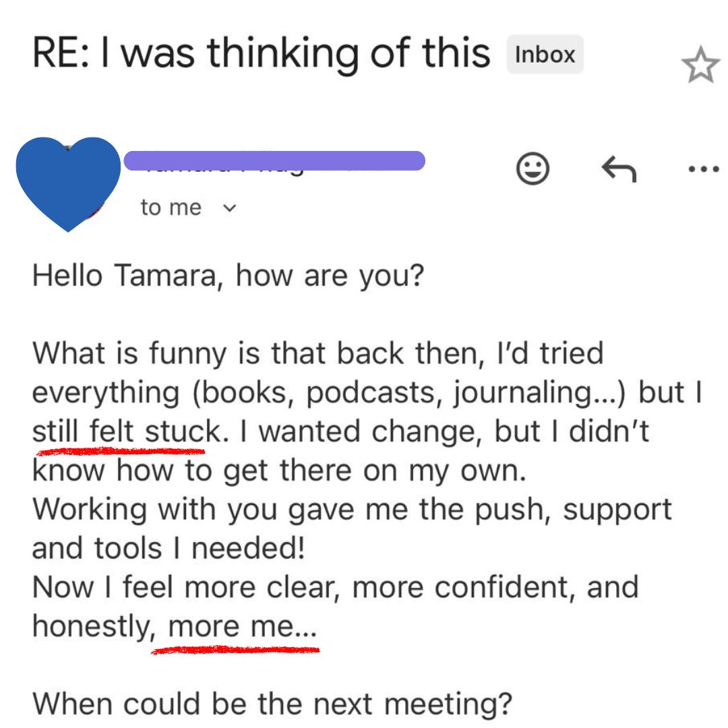The image size is (728, 728).
Task: Tap the text "and tools I needed!"
Action: pos(169,548)
